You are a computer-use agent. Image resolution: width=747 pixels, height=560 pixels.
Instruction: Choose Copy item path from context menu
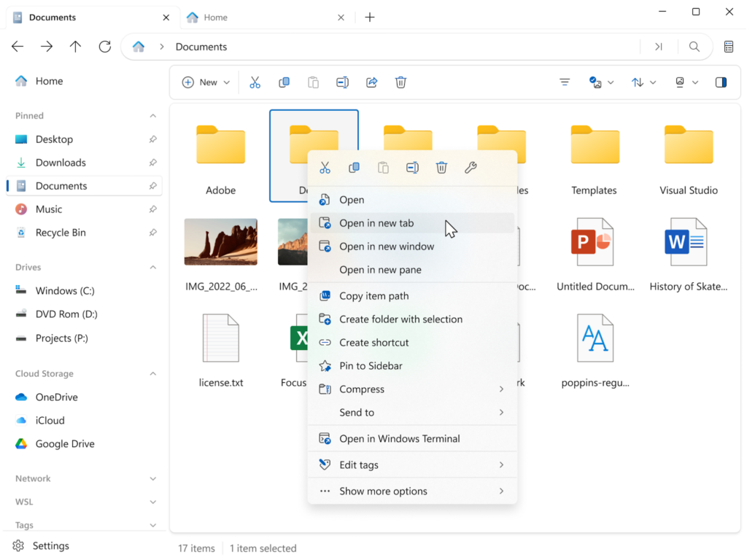373,296
